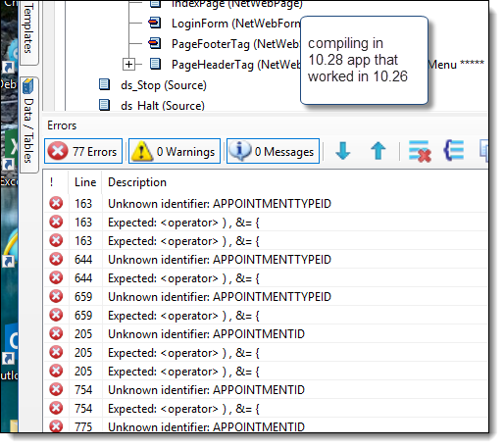Select line 163 Unknown identifier APPOINTMENTTYPEID error
Viewport: 504px width, 448px height.
(x=266, y=204)
